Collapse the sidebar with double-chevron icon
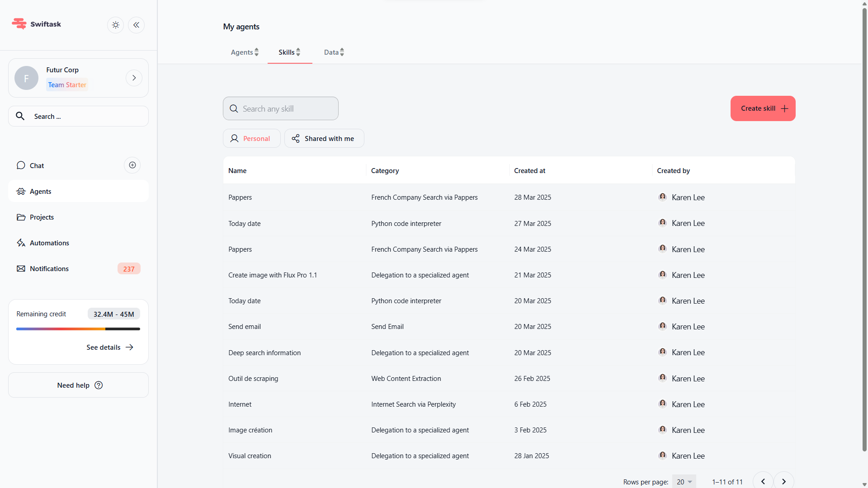Image resolution: width=868 pixels, height=488 pixels. pyautogui.click(x=136, y=25)
